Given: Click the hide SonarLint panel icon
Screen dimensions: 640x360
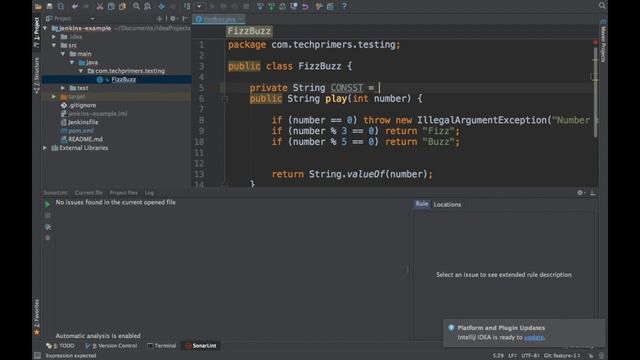Looking at the screenshot, I should (593, 193).
